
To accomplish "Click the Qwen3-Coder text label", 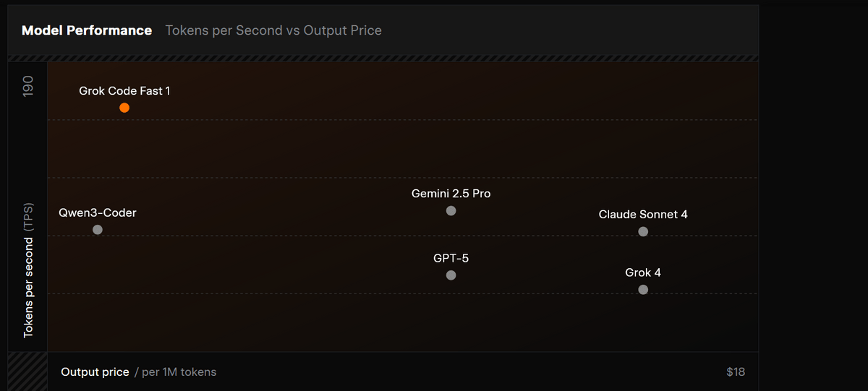I will click(98, 213).
